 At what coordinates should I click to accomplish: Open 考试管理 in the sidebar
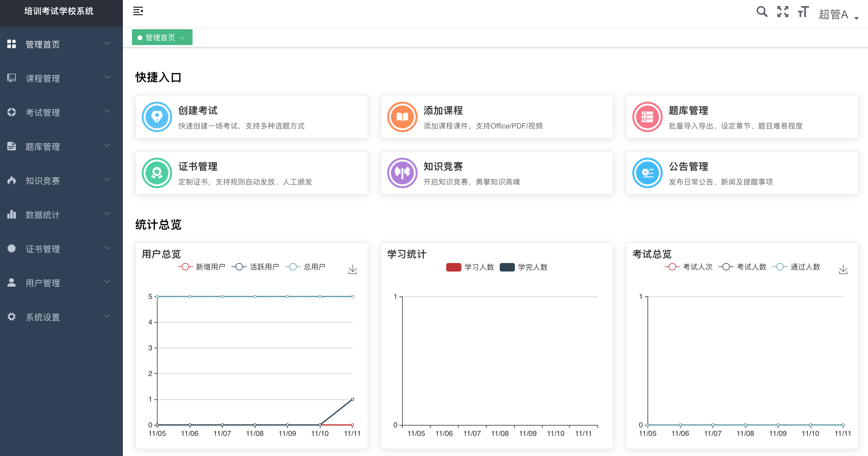(x=61, y=112)
